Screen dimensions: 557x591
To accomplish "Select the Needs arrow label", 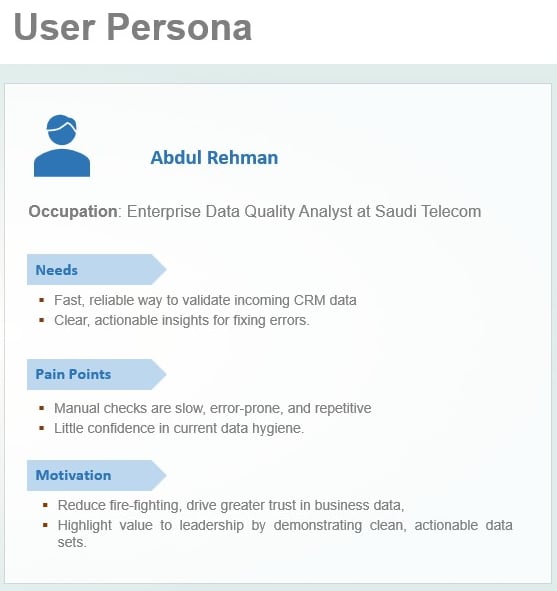I will 96,269.
